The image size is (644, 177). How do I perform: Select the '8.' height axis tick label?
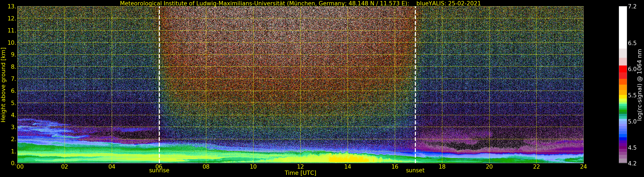coord(14,67)
